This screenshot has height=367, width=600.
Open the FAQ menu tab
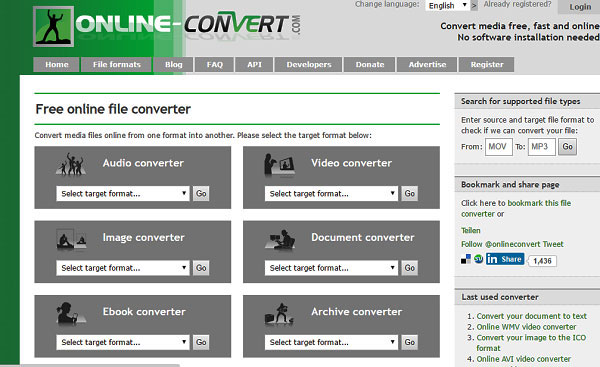(214, 65)
